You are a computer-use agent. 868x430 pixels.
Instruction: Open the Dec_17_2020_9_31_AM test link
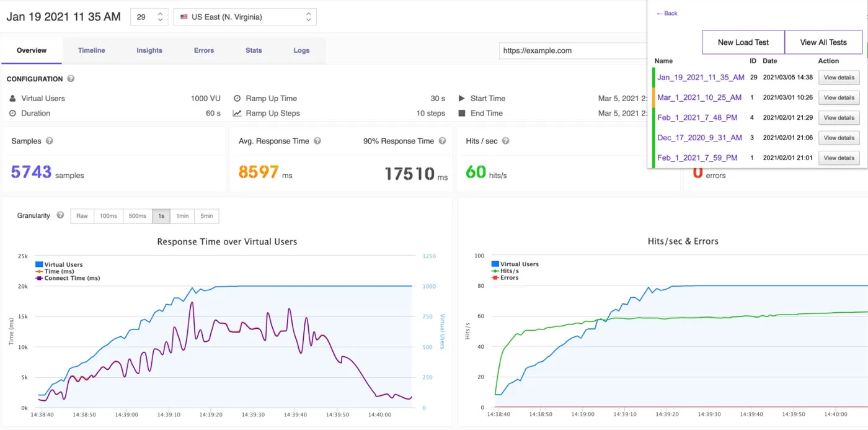(x=699, y=138)
